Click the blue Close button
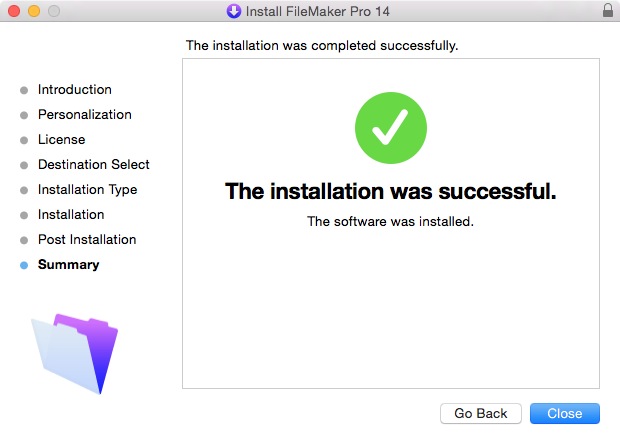 pyautogui.click(x=565, y=413)
